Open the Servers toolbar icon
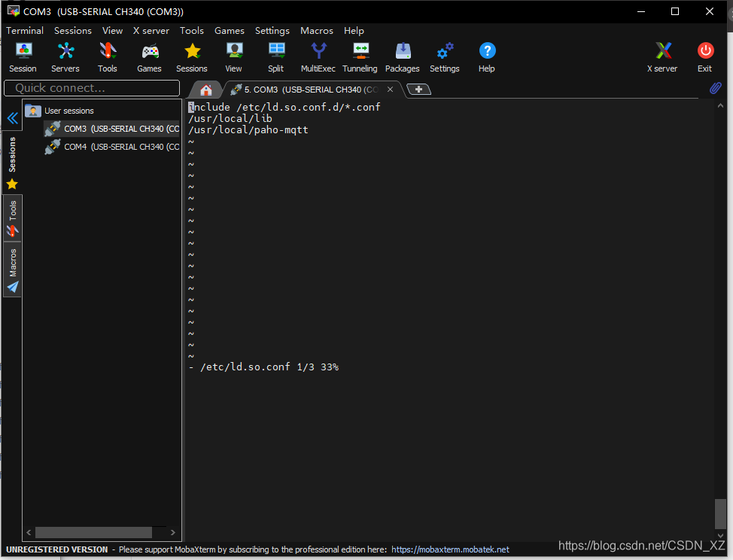 (65, 57)
